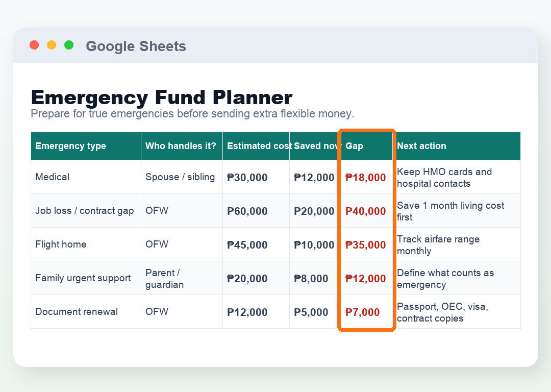Select the Emergency Fund Planner heading
551x392 pixels.
[162, 97]
